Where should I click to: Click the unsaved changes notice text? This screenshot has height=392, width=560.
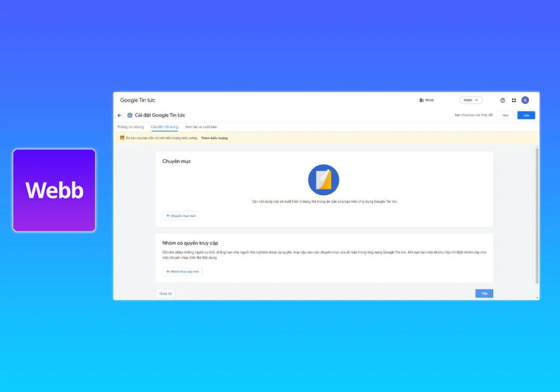pyautogui.click(x=474, y=115)
